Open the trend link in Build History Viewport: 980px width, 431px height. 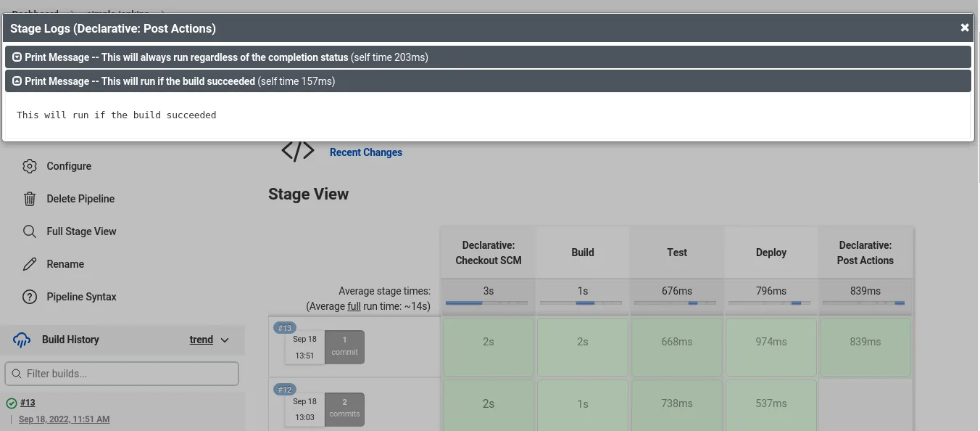pos(202,340)
